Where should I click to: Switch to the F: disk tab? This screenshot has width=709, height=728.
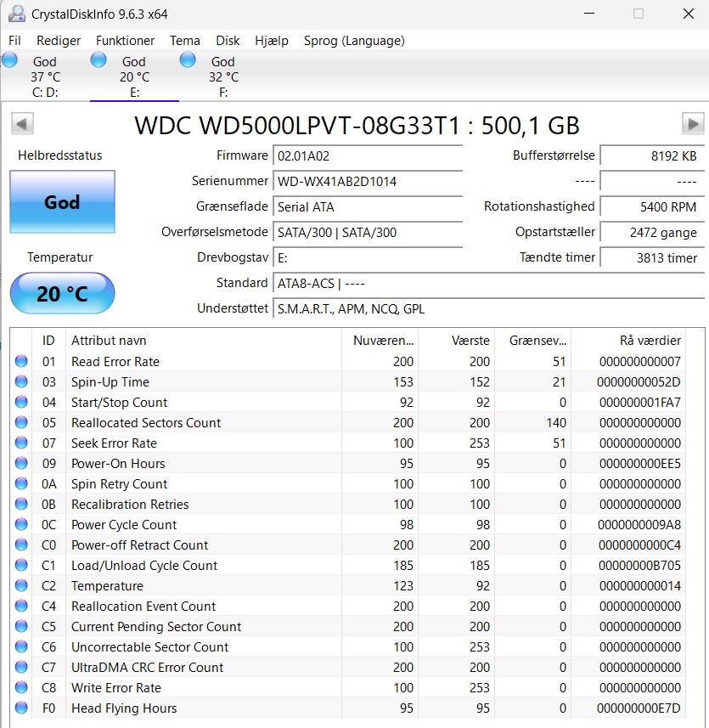pos(222,76)
